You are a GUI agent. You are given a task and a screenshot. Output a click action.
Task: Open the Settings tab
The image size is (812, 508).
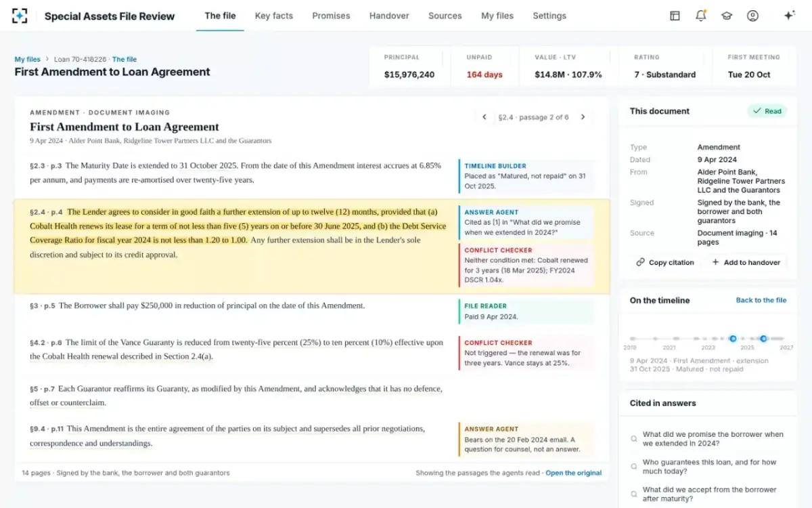(549, 16)
